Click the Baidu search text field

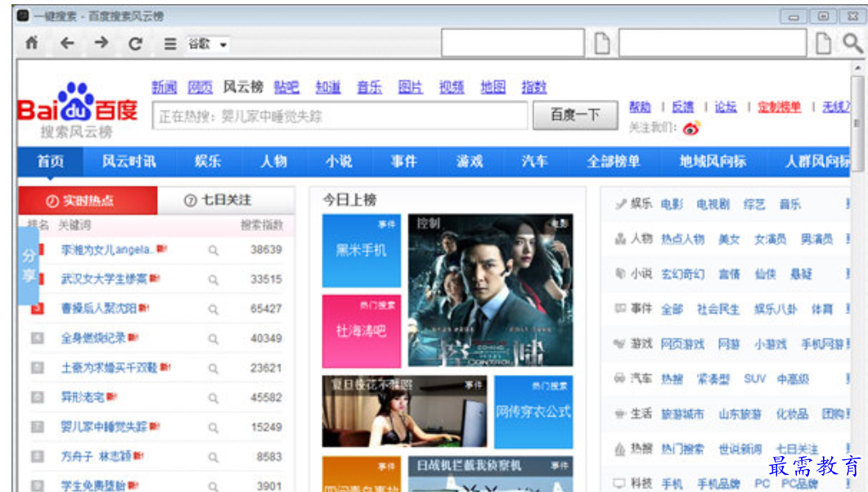(340, 115)
